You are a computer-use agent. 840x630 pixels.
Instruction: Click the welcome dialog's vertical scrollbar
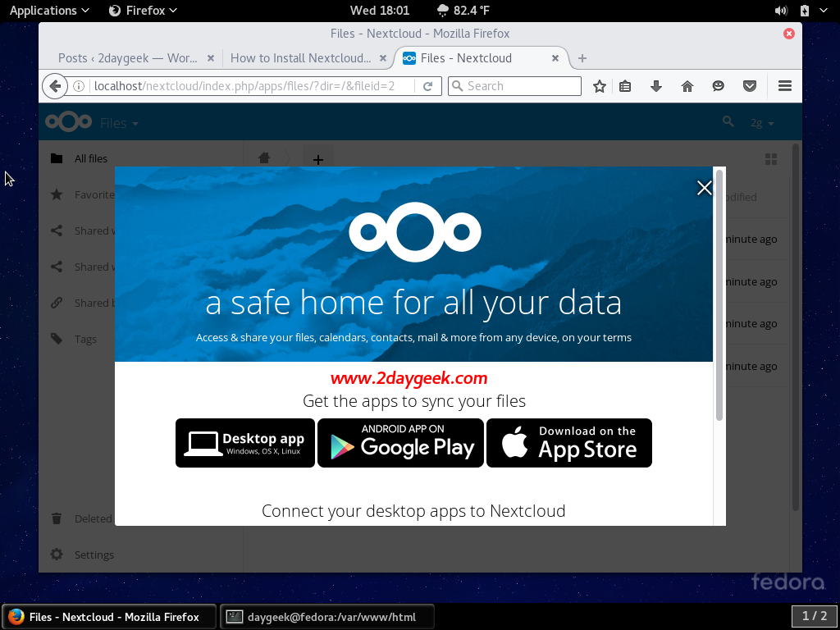719,294
